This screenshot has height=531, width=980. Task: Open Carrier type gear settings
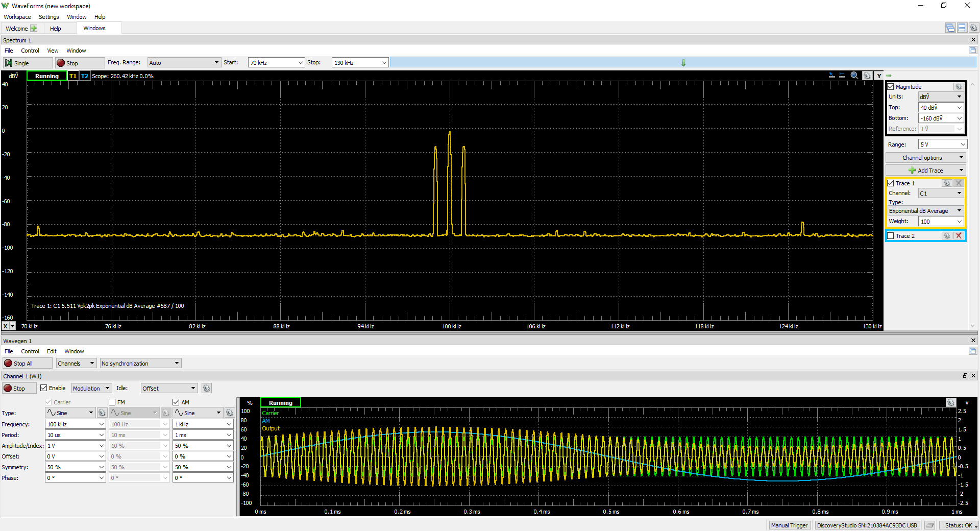pos(102,413)
